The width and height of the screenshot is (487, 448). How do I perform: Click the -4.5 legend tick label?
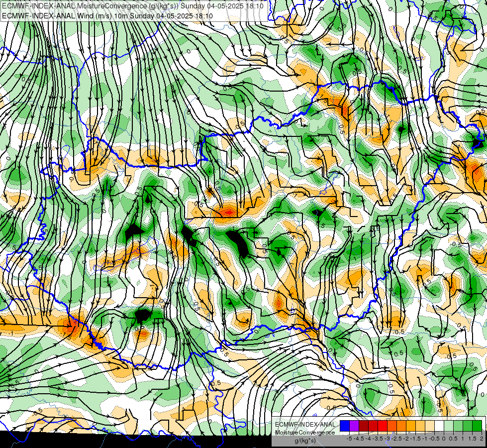click(360, 439)
